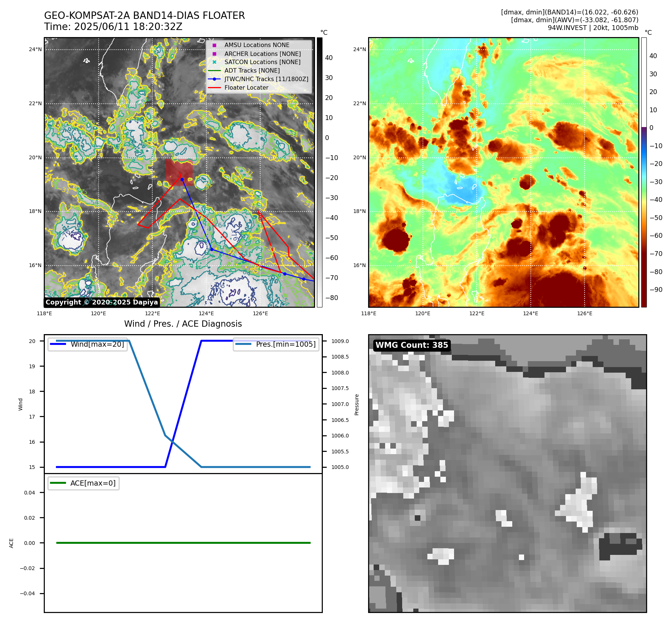Click the 'WMG Count: 385' label
The height and width of the screenshot is (626, 672).
coord(412,345)
